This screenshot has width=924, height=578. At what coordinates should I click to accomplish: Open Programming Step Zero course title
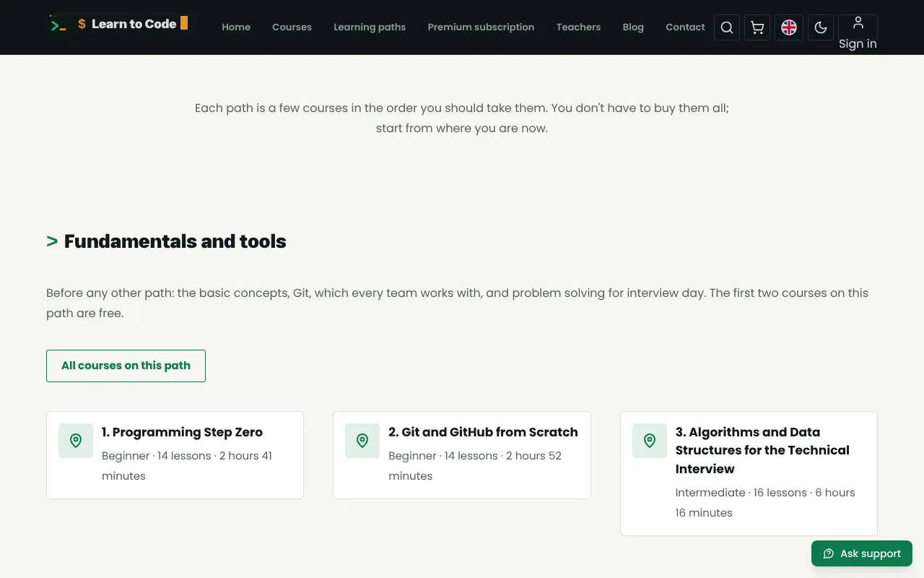[182, 432]
